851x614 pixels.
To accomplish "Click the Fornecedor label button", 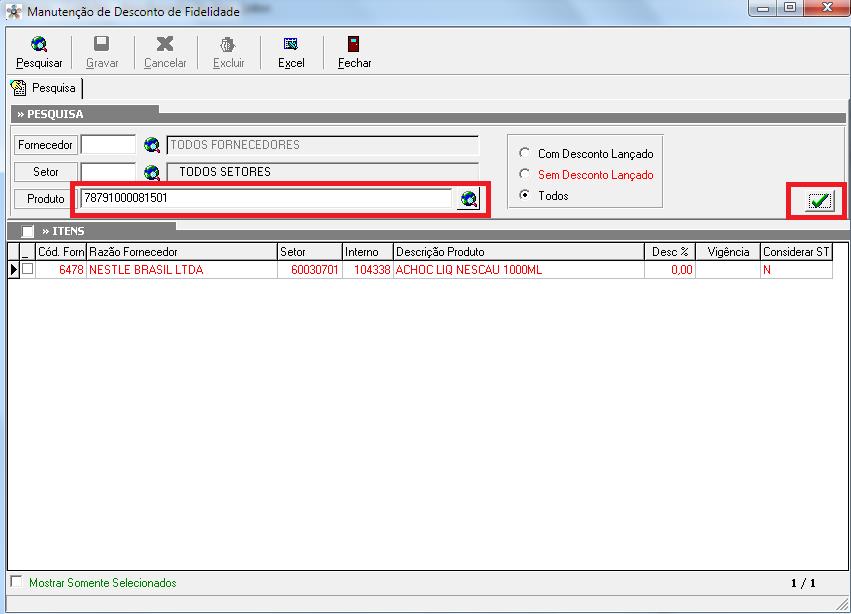I will point(46,145).
